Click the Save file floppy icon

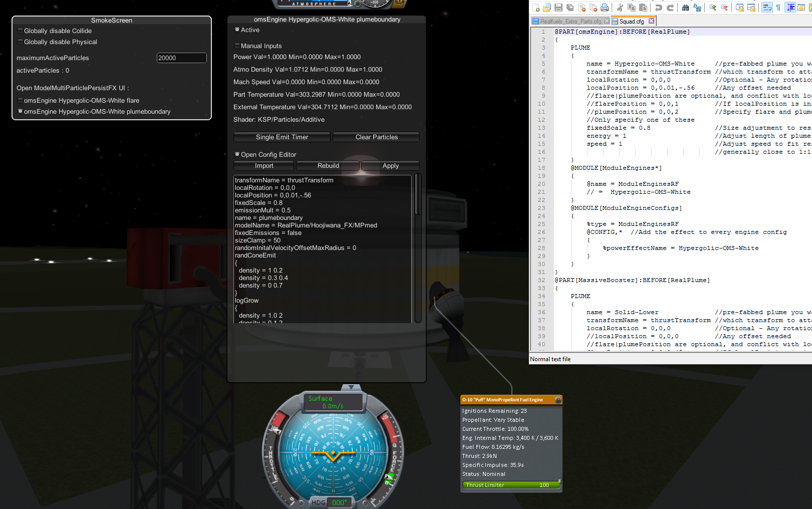[559, 8]
